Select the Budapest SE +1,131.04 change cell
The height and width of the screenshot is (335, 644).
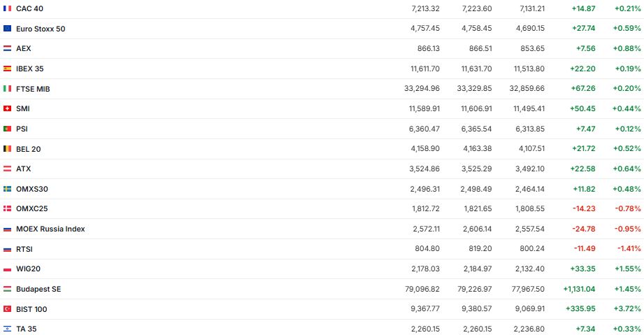coord(579,289)
